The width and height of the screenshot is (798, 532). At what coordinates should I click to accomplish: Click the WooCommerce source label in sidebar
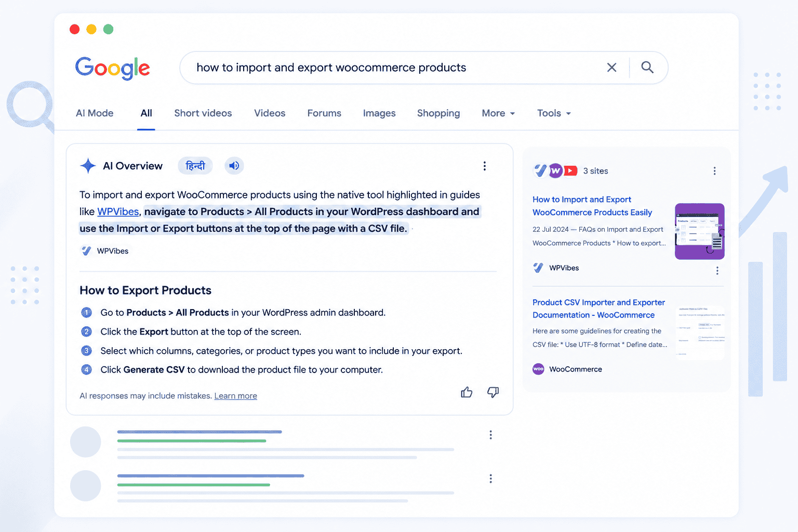(576, 369)
